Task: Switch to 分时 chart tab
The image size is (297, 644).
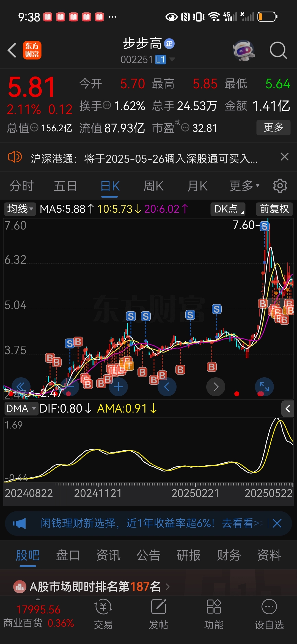Action: pyautogui.click(x=22, y=186)
